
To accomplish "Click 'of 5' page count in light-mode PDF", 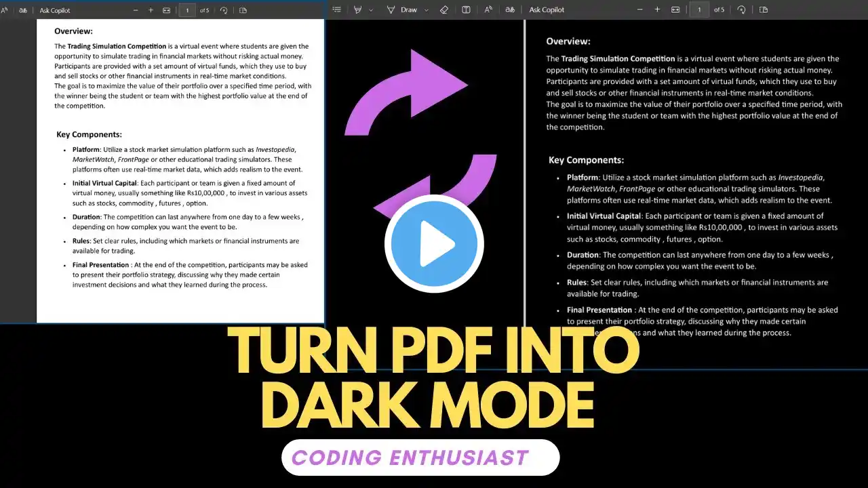I will [204, 10].
